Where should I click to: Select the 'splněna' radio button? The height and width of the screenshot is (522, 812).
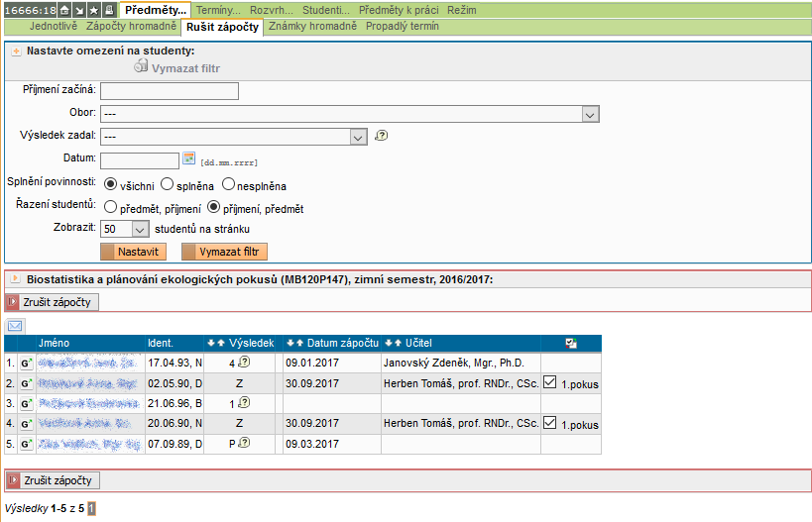tap(168, 183)
